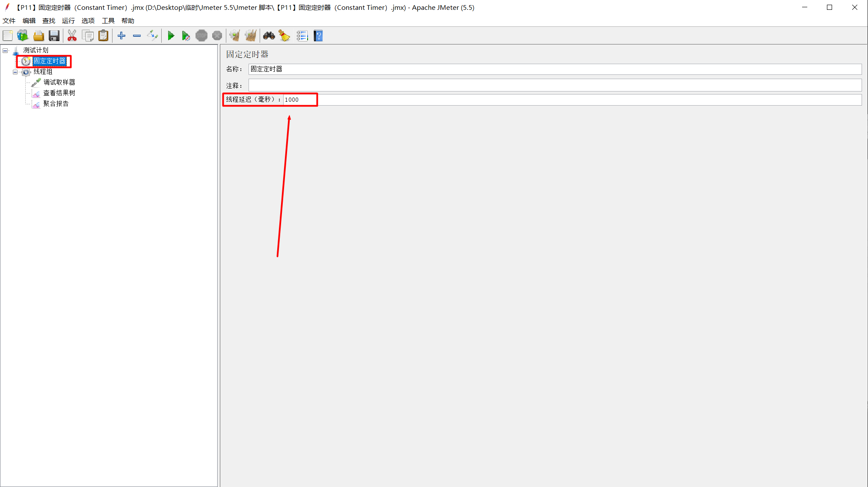
Task: Select the 固定定时器 tree item
Action: (x=50, y=61)
